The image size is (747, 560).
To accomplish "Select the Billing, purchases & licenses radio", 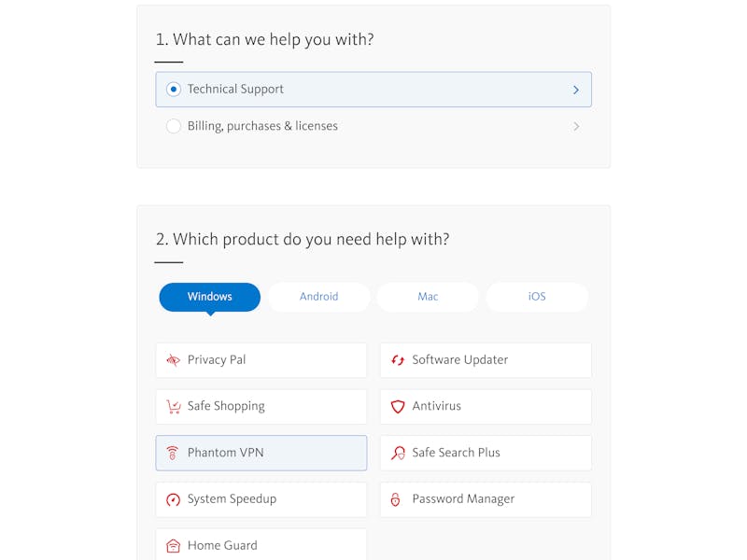I will [174, 126].
